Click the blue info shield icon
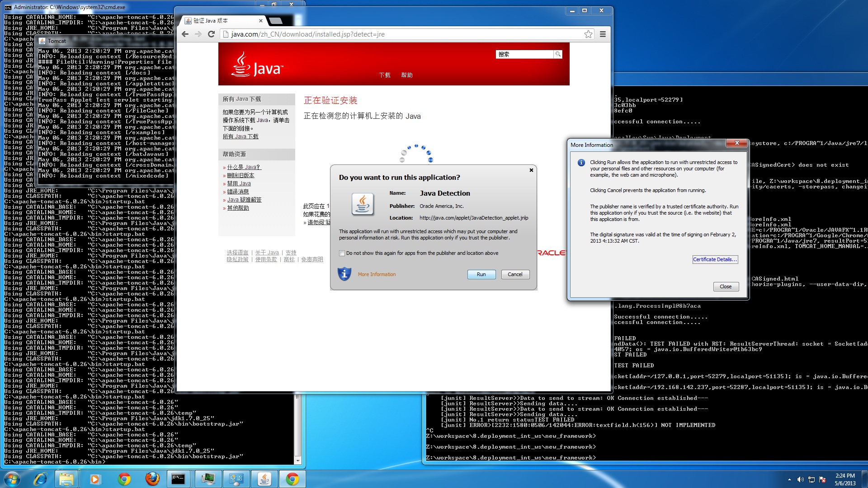This screenshot has width=868, height=488. click(344, 274)
